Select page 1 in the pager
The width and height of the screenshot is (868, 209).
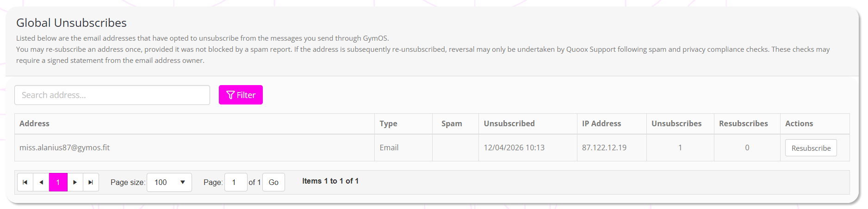pyautogui.click(x=58, y=182)
